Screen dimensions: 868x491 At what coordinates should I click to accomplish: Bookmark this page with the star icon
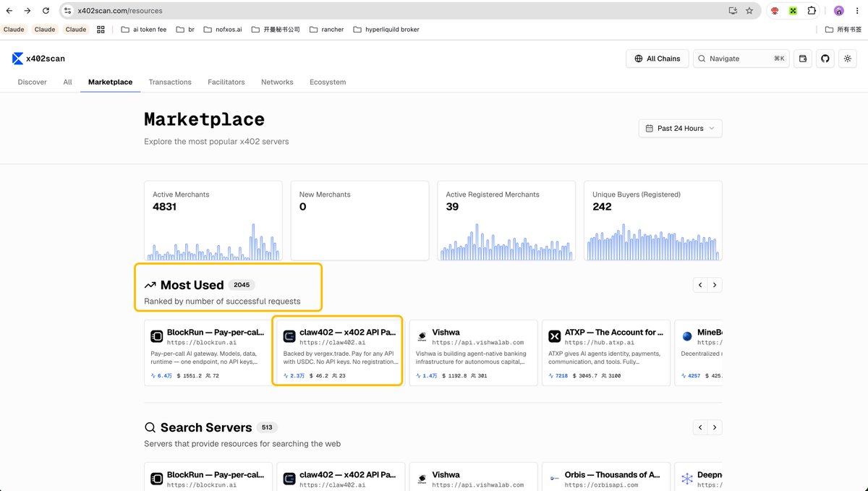point(749,11)
